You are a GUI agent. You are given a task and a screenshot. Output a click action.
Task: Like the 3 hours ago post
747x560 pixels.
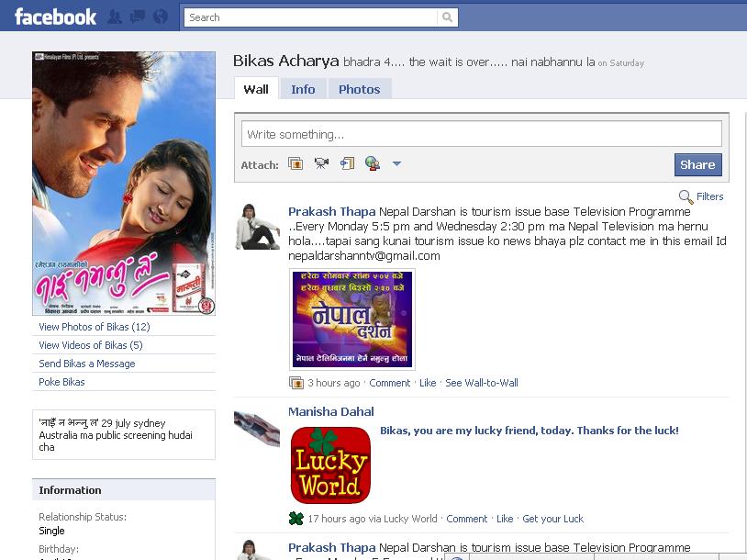pyautogui.click(x=428, y=383)
